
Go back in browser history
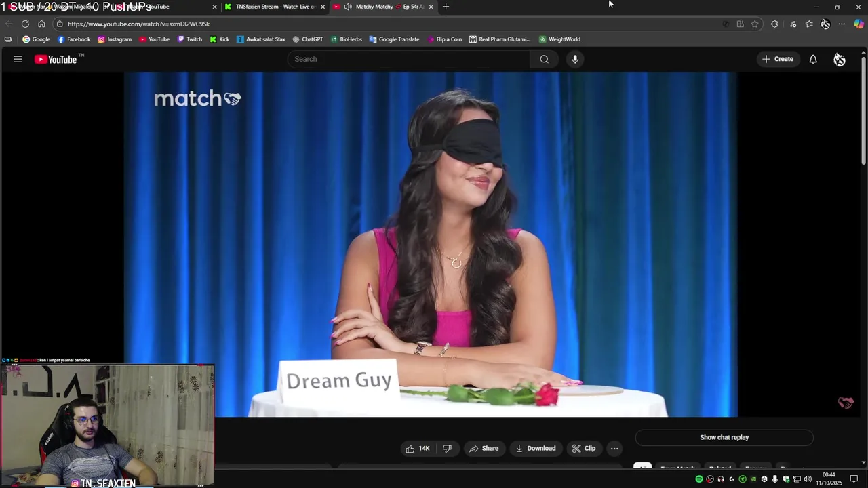(x=9, y=24)
